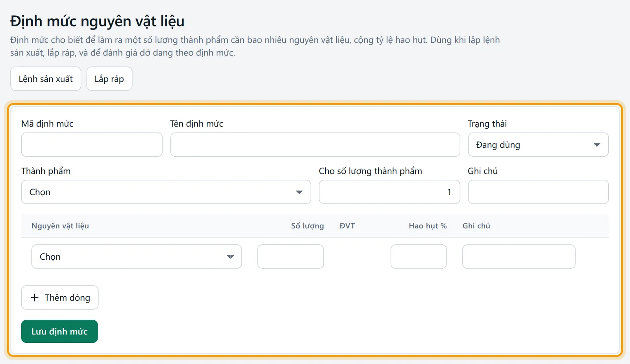
Task: Click the Hao hụt % column header
Action: [428, 226]
